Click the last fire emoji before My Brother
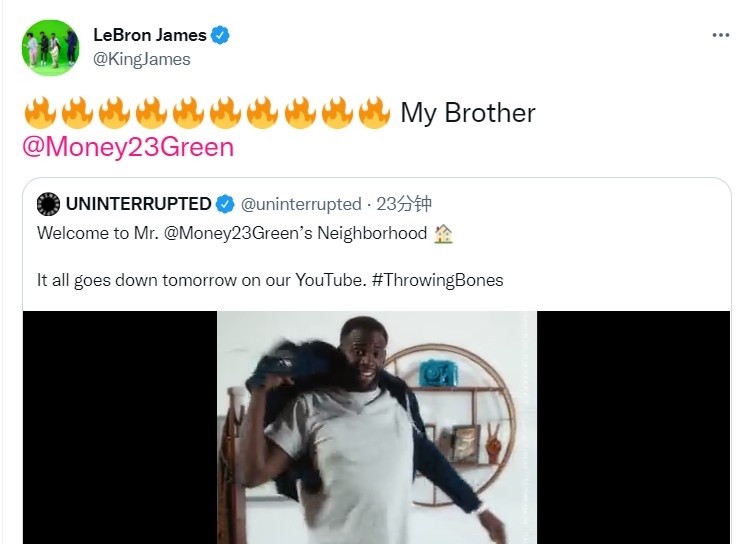Screen dimensions: 737x544 pyautogui.click(x=374, y=113)
